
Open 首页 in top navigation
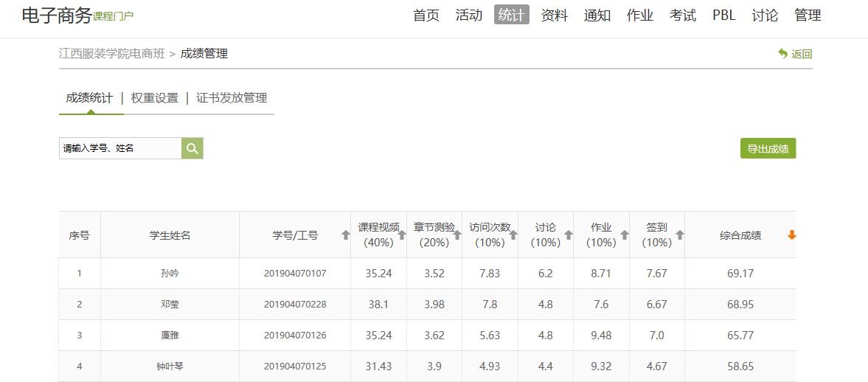pyautogui.click(x=426, y=15)
